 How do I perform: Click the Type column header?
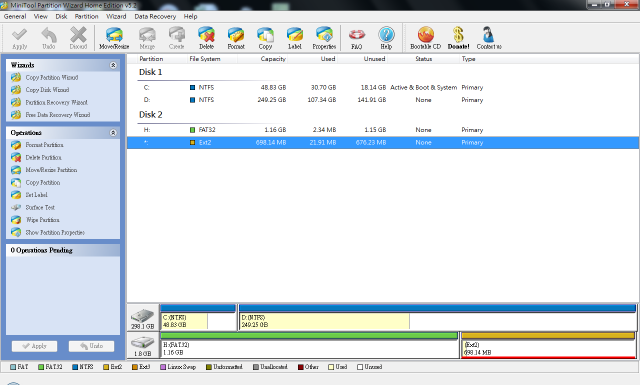point(469,59)
